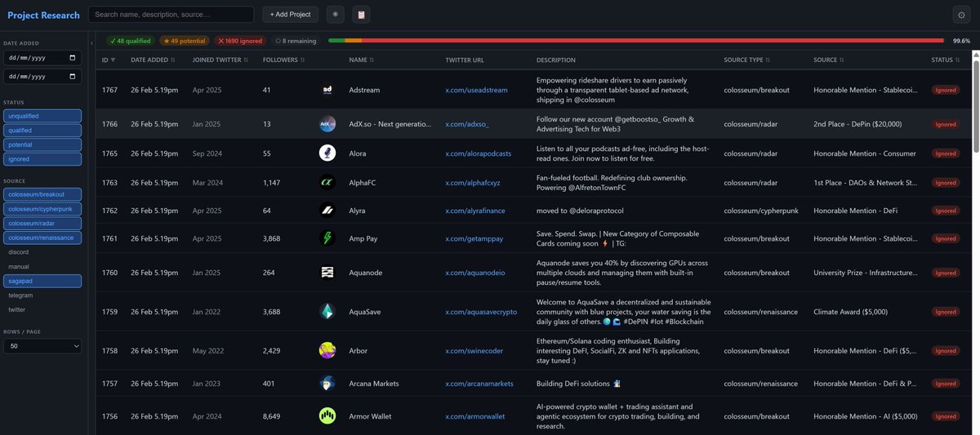Click the Aquanode project logo
Screen dimensions: 980x435
327,273
